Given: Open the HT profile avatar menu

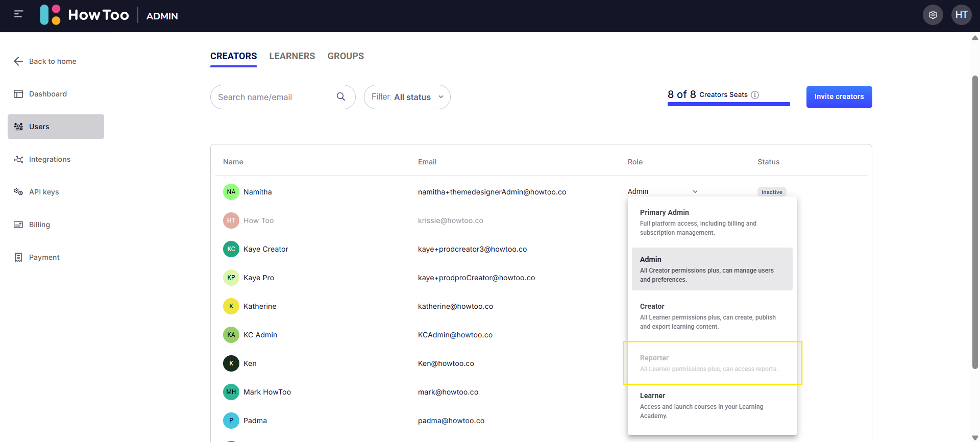Looking at the screenshot, I should coord(961,15).
